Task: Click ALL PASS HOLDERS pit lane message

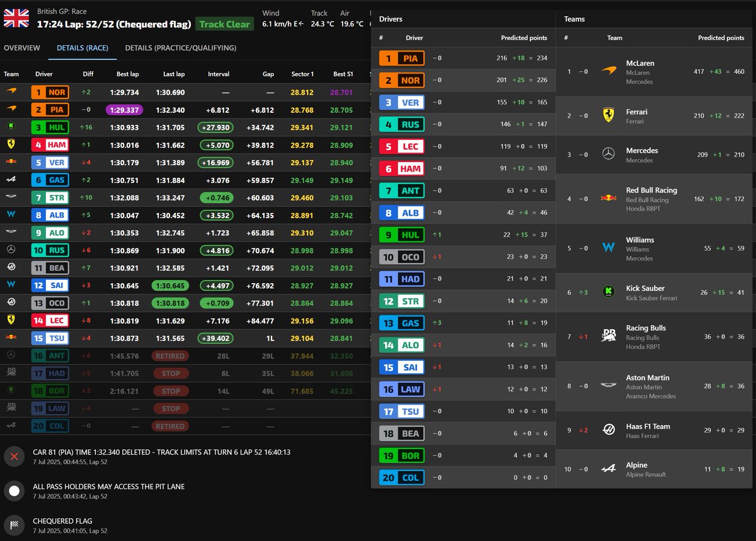Action: (x=108, y=487)
